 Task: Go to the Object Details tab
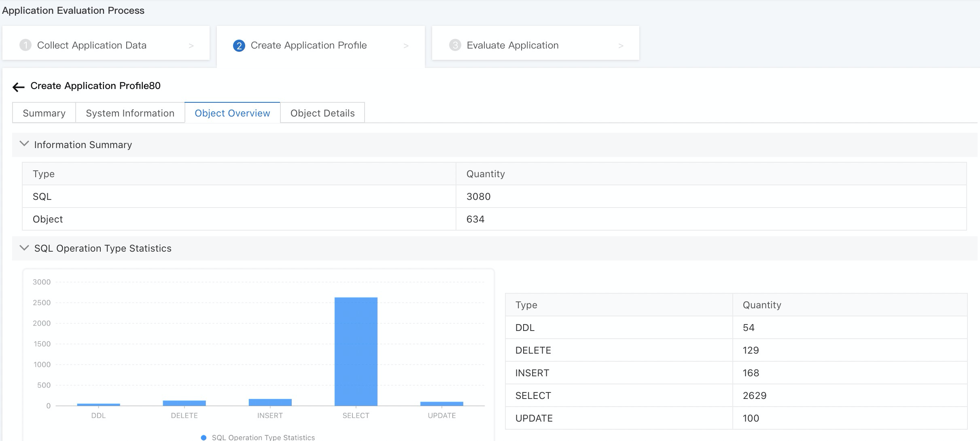tap(322, 113)
